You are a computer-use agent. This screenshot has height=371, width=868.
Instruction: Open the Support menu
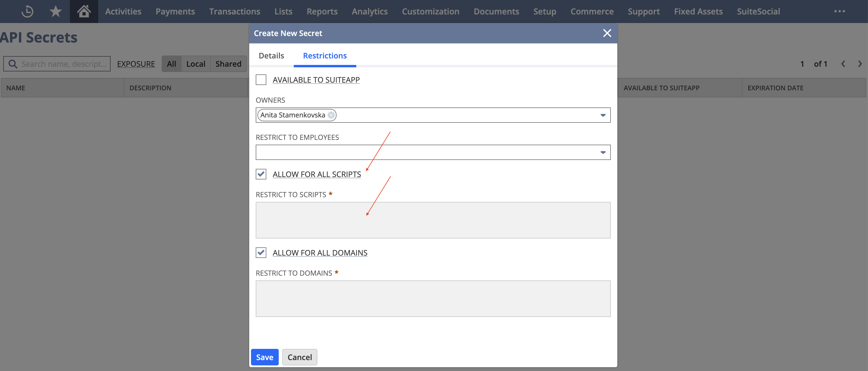point(644,12)
